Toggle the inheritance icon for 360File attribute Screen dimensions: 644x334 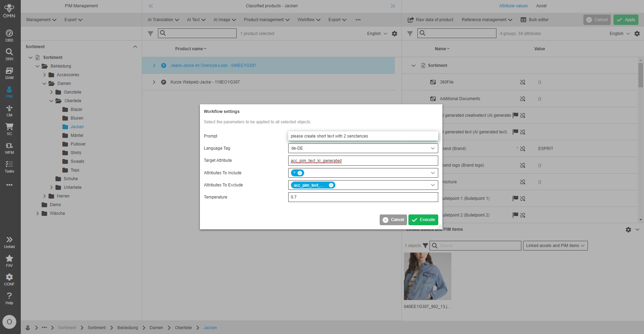pyautogui.click(x=522, y=82)
